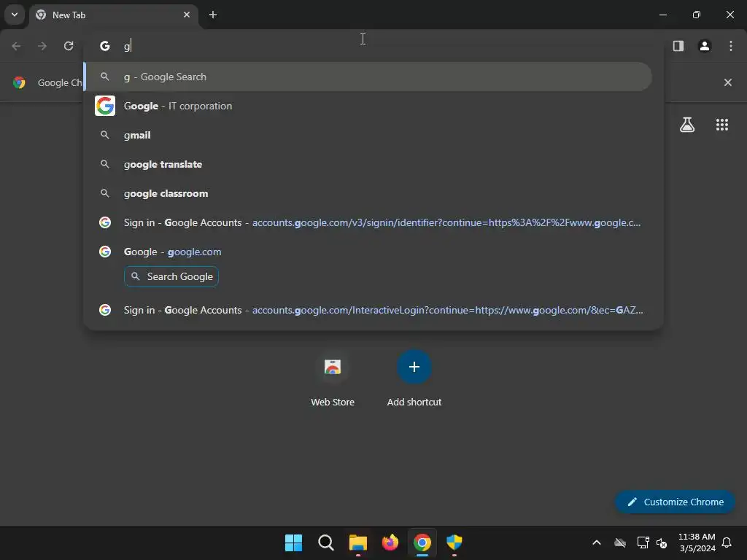Click the Search Google chip

(x=171, y=276)
